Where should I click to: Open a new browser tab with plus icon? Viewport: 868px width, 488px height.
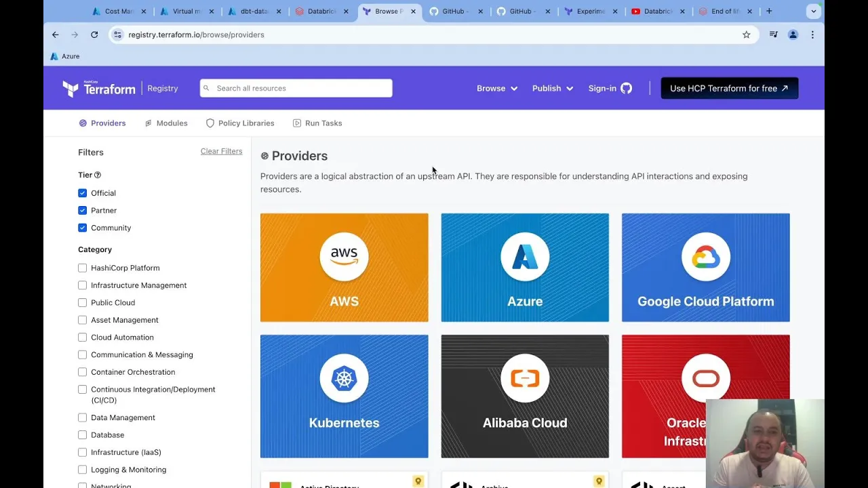click(x=769, y=11)
